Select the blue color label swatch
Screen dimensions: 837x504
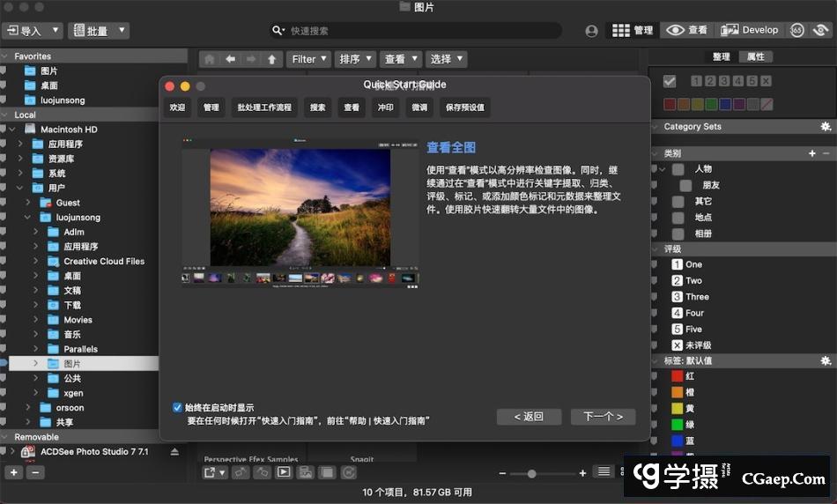click(x=724, y=104)
